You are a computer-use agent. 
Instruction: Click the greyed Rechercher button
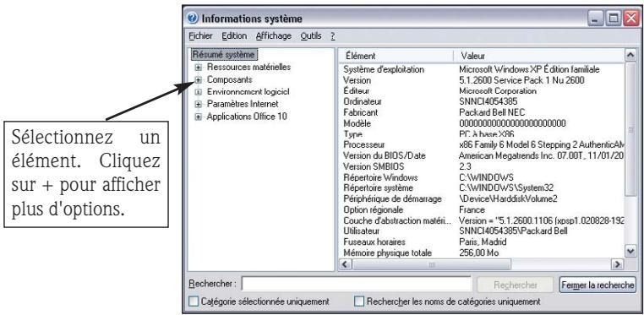point(515,285)
